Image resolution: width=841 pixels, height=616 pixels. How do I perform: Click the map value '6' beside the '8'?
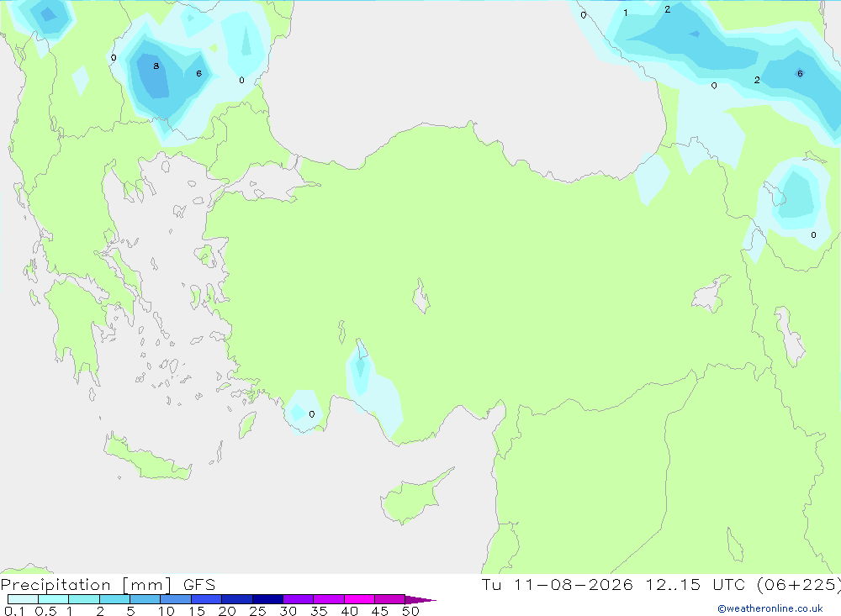coord(199,73)
